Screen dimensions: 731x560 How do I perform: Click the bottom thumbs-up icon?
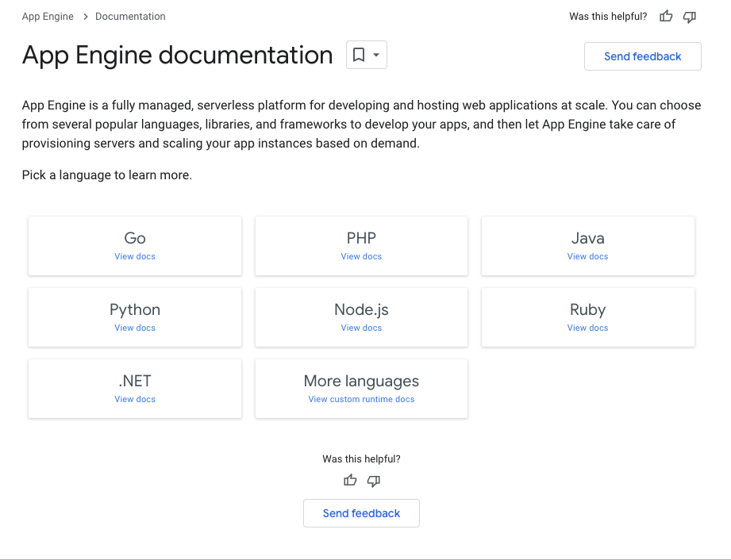click(350, 480)
